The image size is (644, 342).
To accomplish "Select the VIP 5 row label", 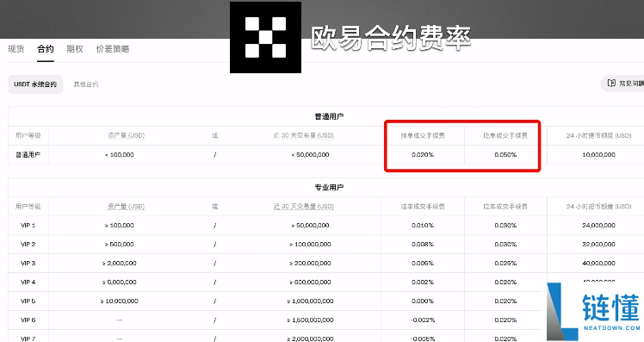I will pos(28,302).
